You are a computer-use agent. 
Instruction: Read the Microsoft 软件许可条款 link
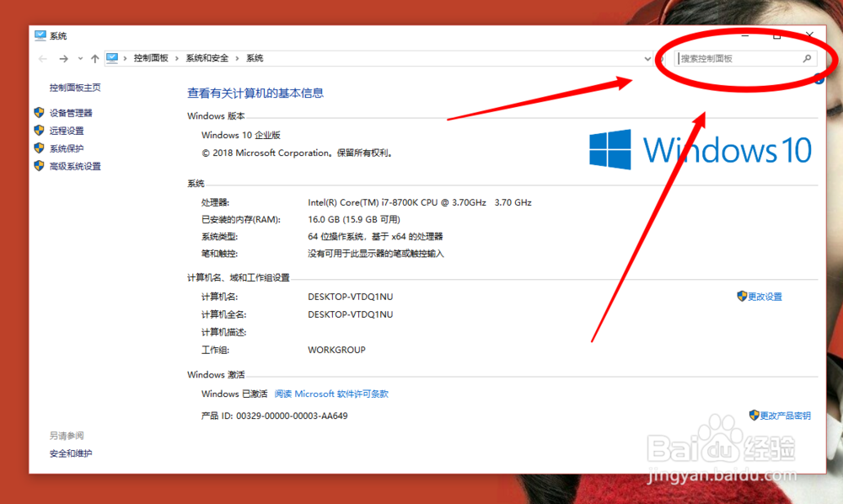click(333, 394)
